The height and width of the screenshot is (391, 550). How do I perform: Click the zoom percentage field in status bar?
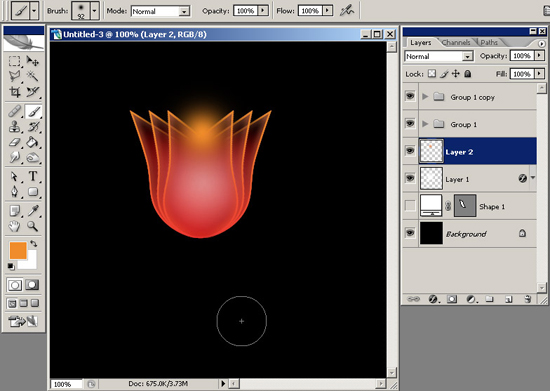66,384
